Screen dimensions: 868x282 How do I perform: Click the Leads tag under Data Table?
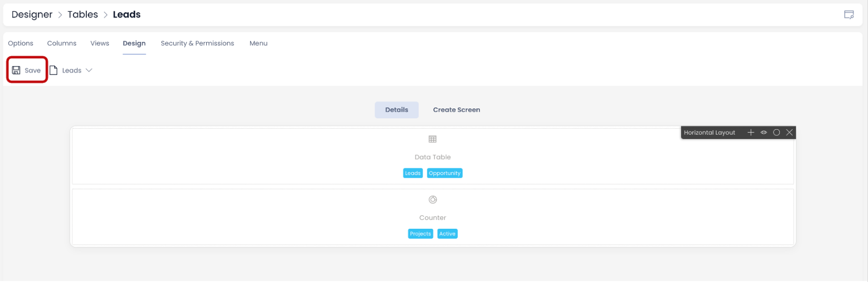click(413, 174)
